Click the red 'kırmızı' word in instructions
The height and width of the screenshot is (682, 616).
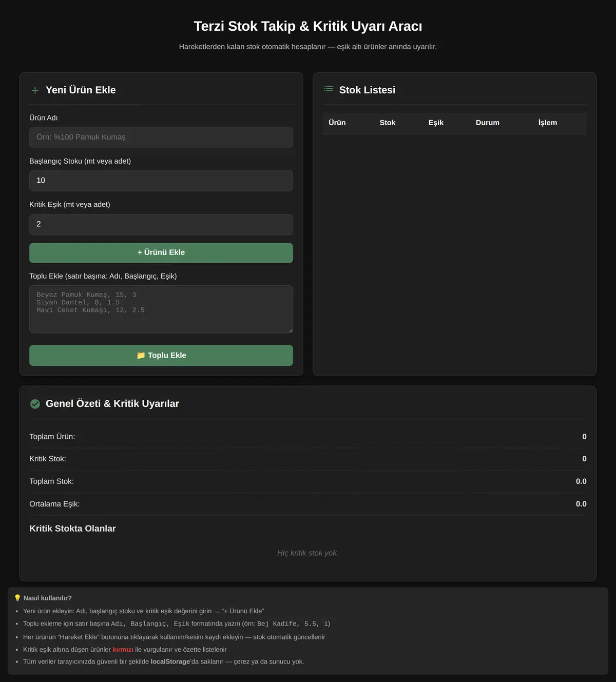point(123,650)
